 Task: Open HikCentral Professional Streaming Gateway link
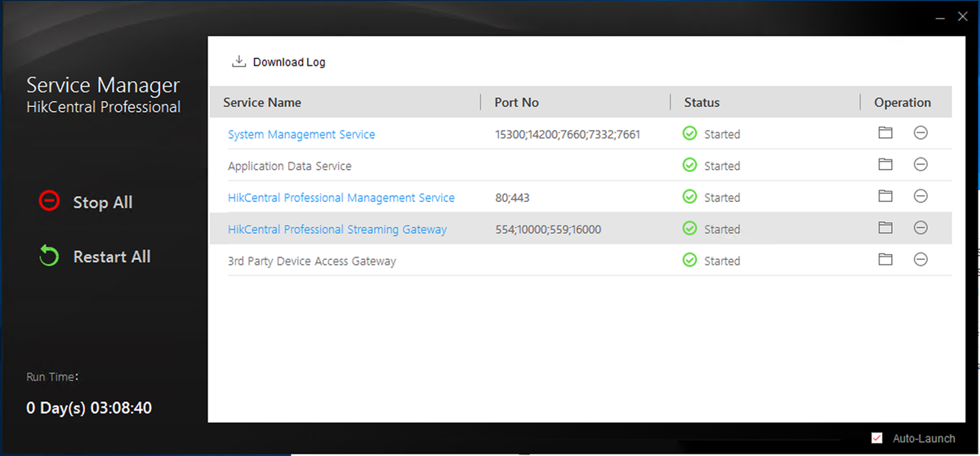337,230
